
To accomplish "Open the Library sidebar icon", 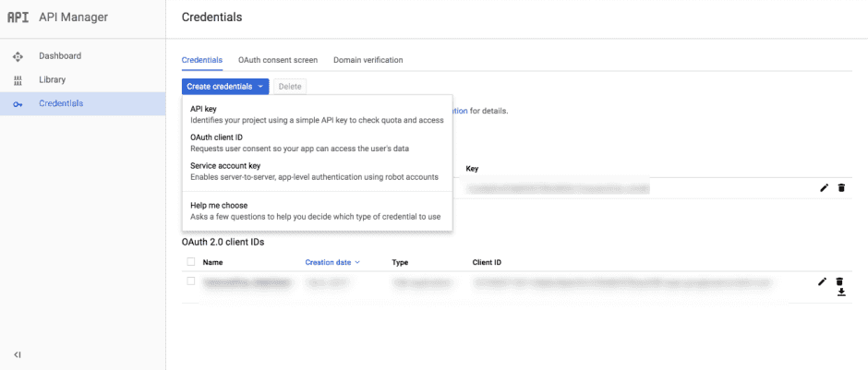I will pyautogui.click(x=18, y=80).
